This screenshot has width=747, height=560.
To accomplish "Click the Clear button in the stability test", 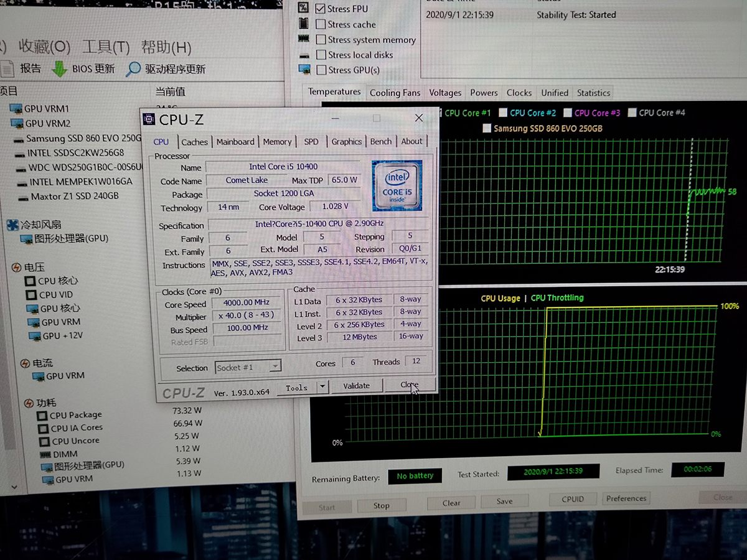I will pyautogui.click(x=451, y=503).
